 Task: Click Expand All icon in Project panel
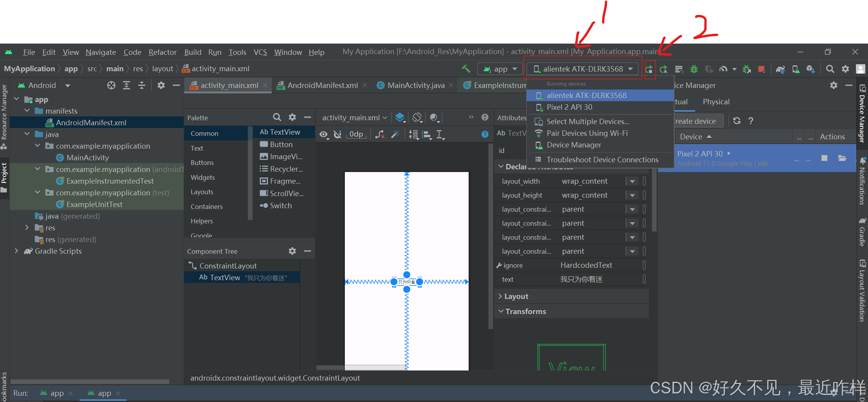pyautogui.click(x=127, y=85)
